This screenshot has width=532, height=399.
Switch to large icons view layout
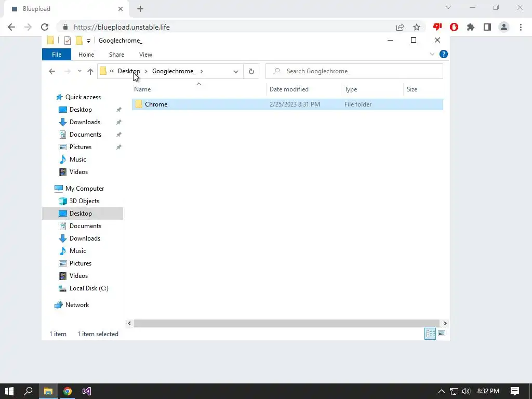click(x=442, y=334)
